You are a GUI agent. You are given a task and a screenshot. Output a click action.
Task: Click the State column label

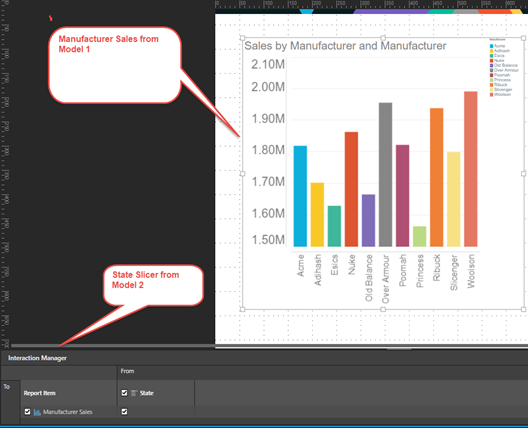coord(146,393)
